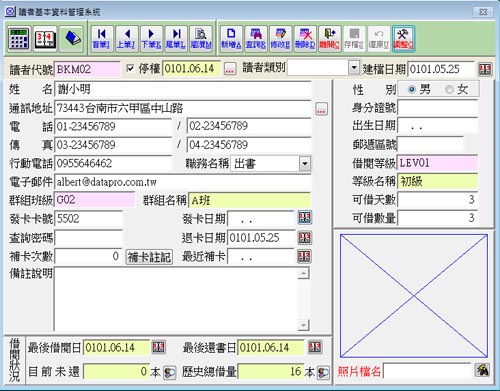Click the 郵遞區號 input field
Viewport: 500px width, 391px height.
pyautogui.click(x=430, y=144)
